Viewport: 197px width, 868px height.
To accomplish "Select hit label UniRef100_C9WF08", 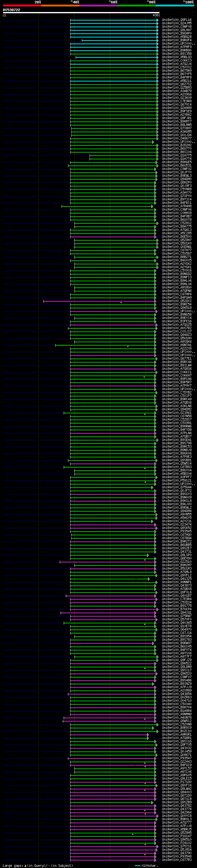I will pos(177,26).
